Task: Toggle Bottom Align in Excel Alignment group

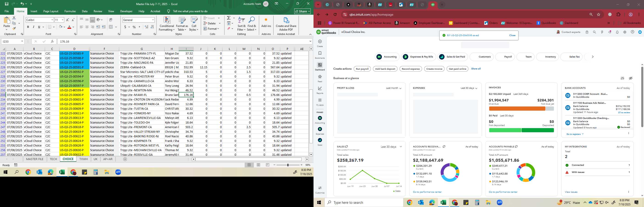Action: [x=92, y=20]
